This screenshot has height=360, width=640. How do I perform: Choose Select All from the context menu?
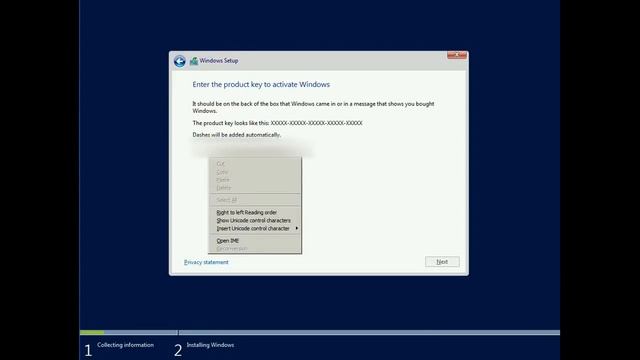(255, 200)
